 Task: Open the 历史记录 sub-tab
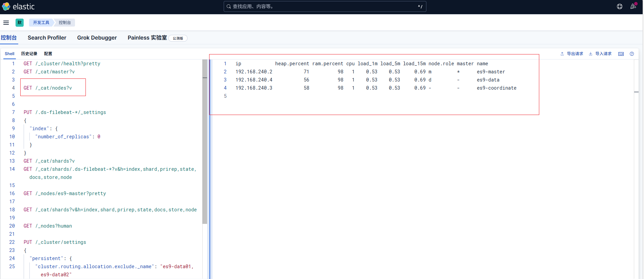pyautogui.click(x=29, y=54)
